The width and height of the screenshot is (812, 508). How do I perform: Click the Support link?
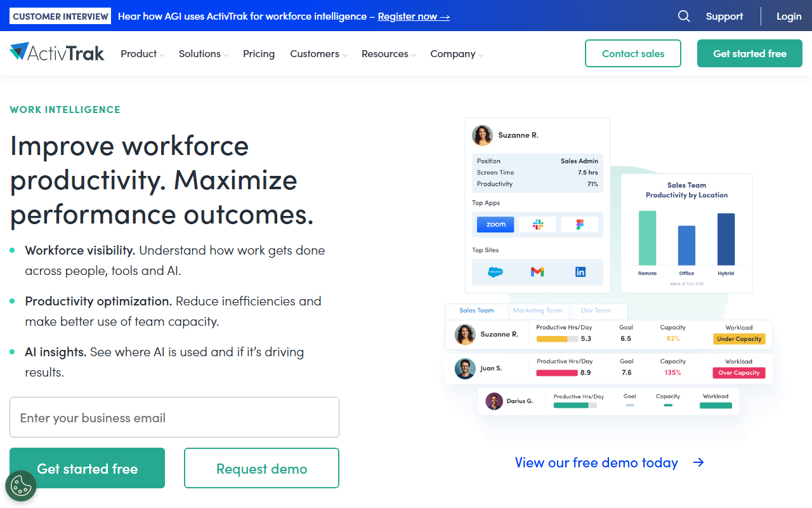click(724, 17)
